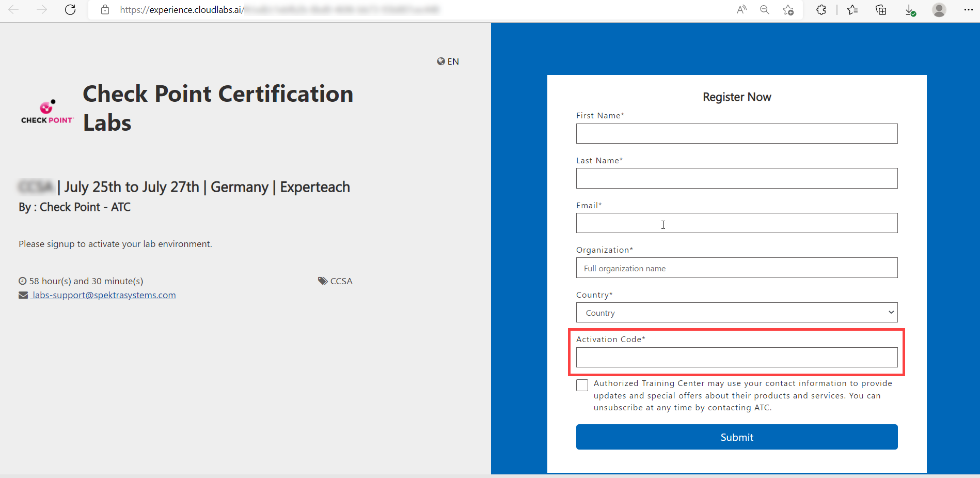Tick the Authorized Training Center consent checkbox
Image resolution: width=980 pixels, height=478 pixels.
pyautogui.click(x=582, y=385)
